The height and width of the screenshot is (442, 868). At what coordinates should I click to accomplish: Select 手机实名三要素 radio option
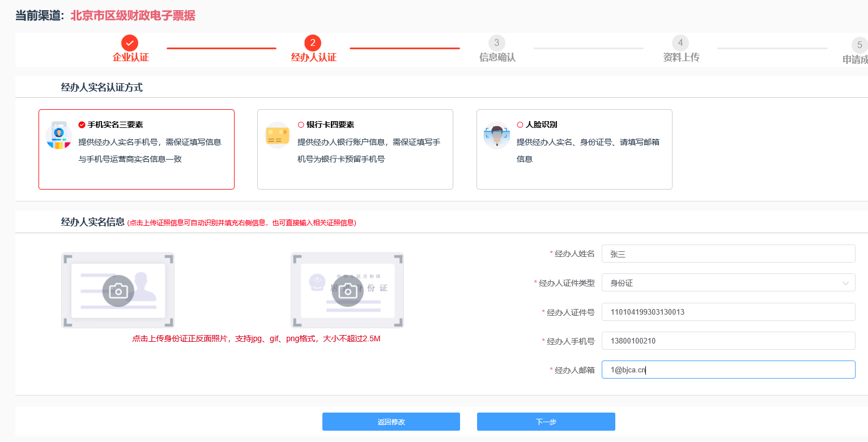[82, 125]
